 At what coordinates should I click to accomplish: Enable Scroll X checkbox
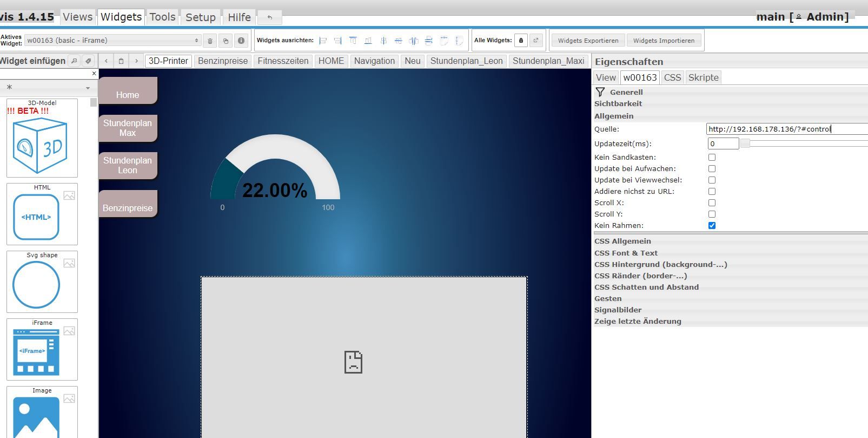pos(712,203)
